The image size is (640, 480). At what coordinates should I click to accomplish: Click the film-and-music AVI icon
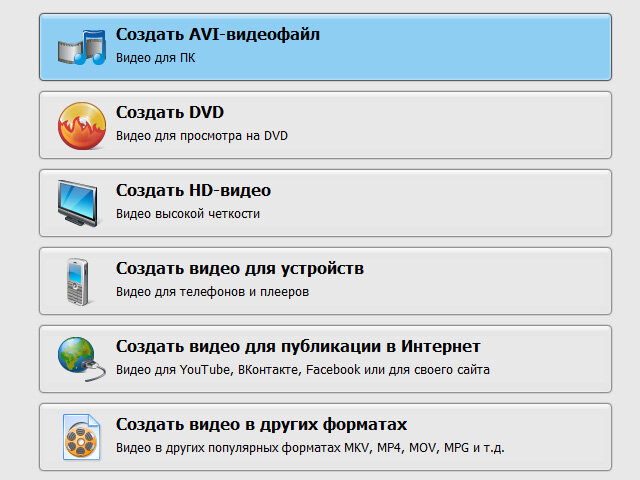[82, 47]
